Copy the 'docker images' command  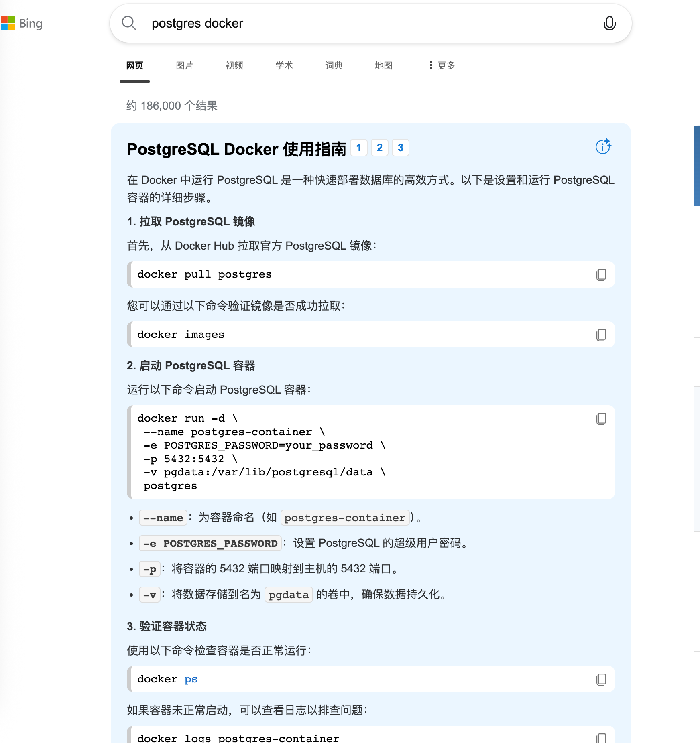[601, 335]
